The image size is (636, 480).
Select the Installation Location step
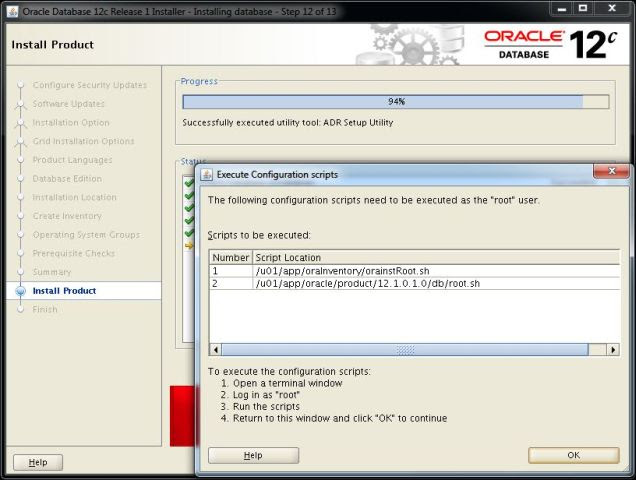(x=74, y=197)
